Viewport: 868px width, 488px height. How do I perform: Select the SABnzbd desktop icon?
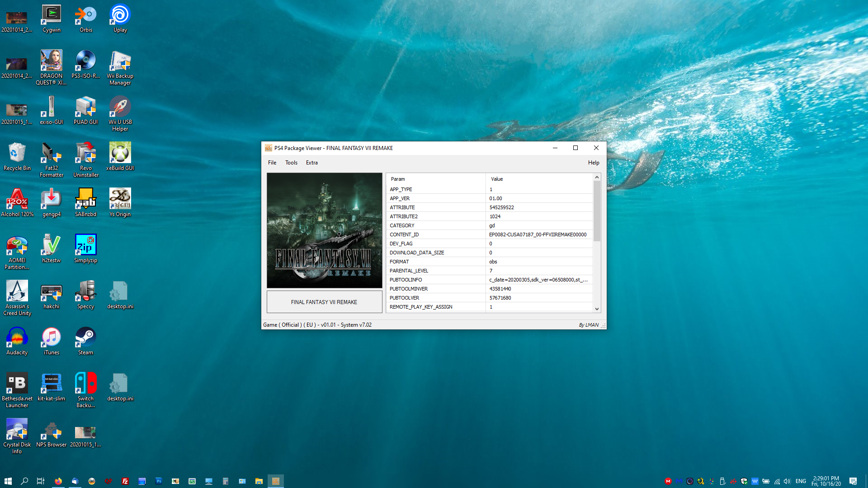pyautogui.click(x=86, y=203)
